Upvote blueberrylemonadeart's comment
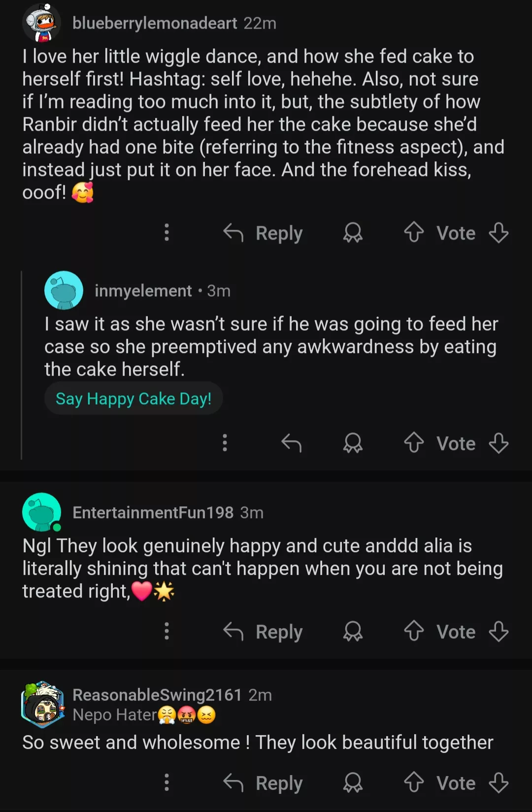The width and height of the screenshot is (532, 812). click(x=414, y=233)
